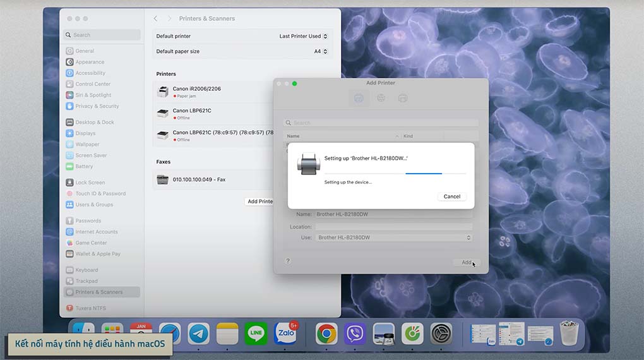The image size is (644, 360).
Task: Open the Default printer dropdown
Action: click(304, 36)
